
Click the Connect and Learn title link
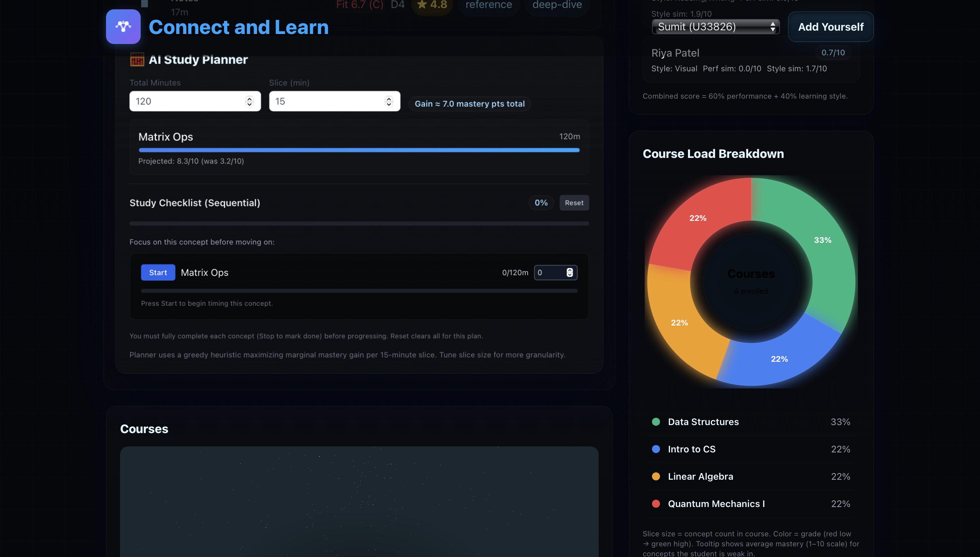238,27
